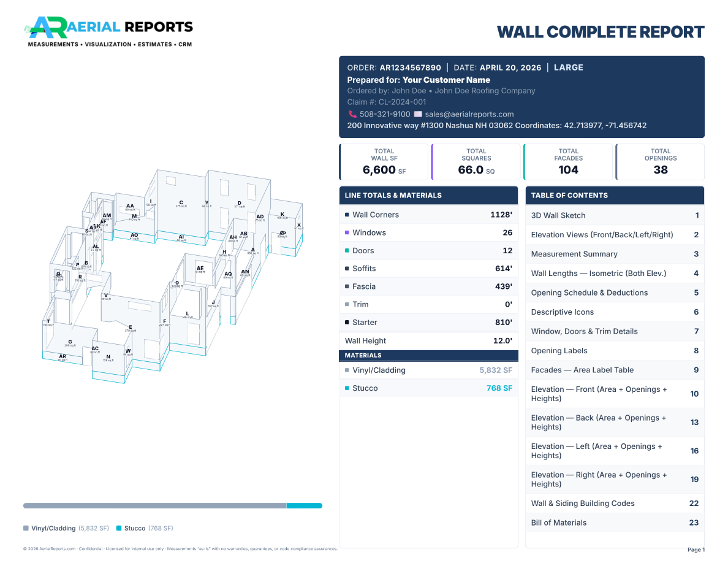Click the sales@aerialreports.com email address
This screenshot has height=563, width=728.
[469, 114]
